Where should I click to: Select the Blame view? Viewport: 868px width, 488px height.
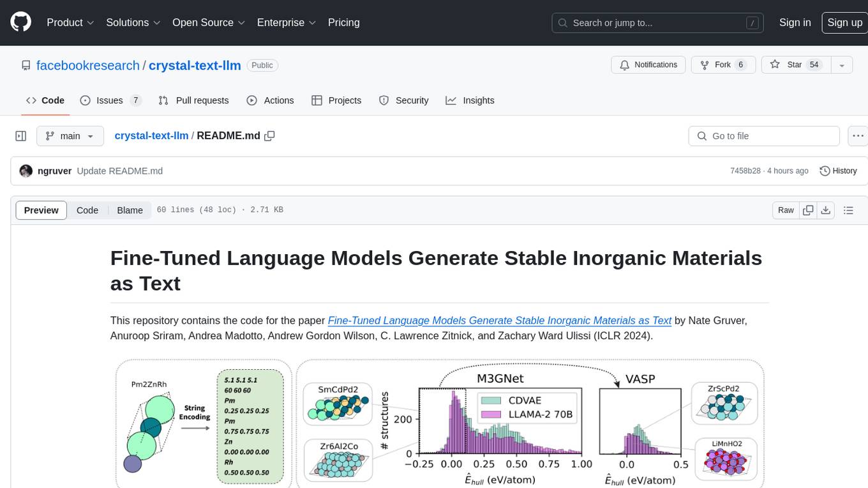click(x=130, y=210)
